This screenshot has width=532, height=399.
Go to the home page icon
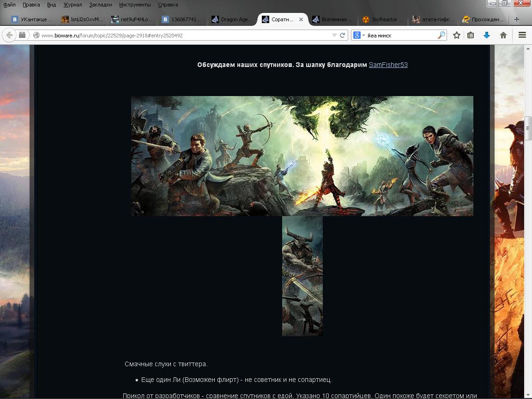[x=503, y=35]
